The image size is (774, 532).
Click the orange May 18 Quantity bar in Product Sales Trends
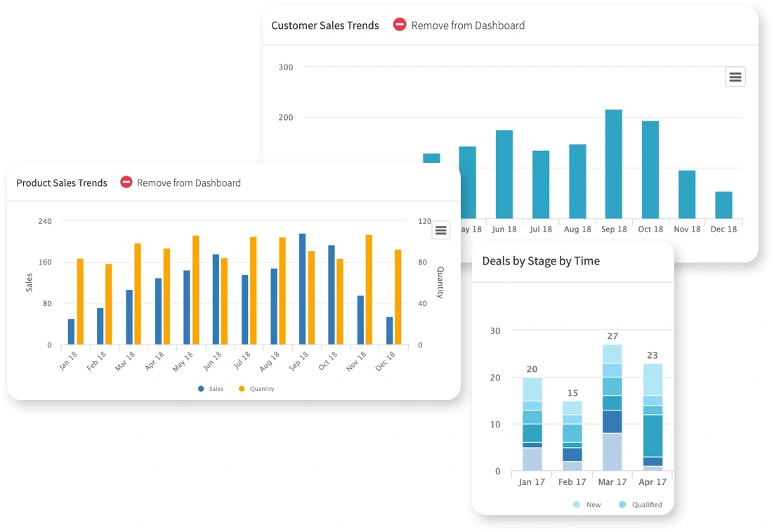[x=195, y=290]
